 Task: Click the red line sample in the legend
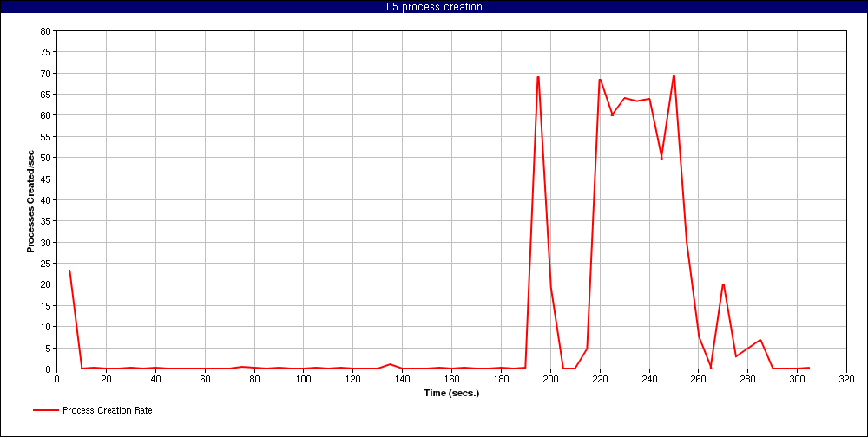[x=45, y=410]
